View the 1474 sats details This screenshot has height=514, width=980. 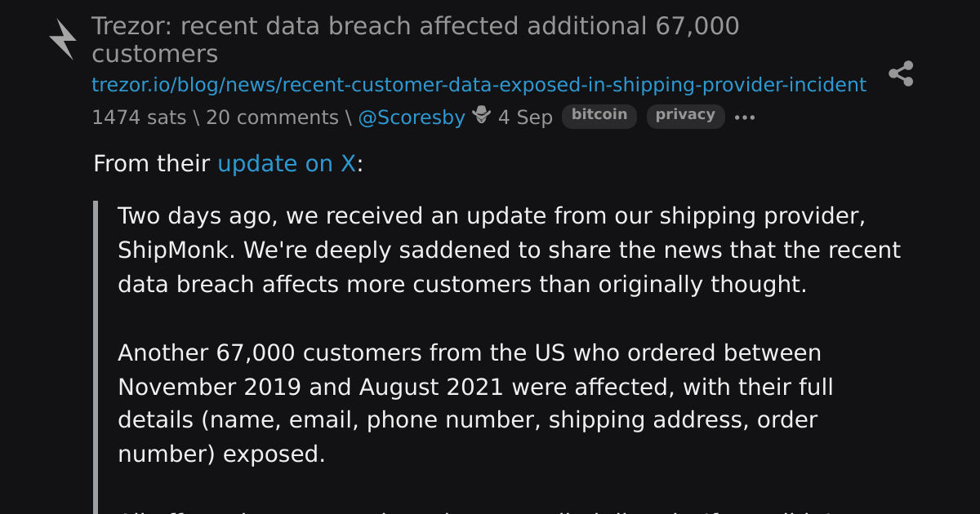point(139,117)
